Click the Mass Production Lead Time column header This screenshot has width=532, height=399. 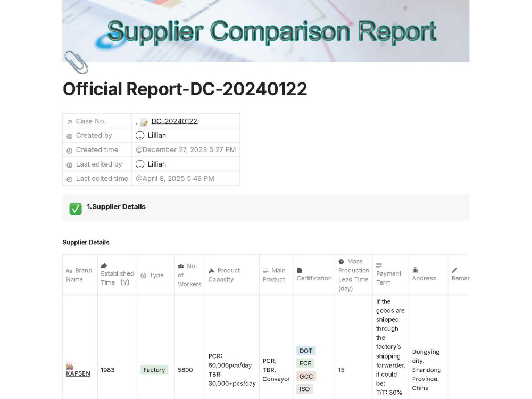[x=354, y=275]
